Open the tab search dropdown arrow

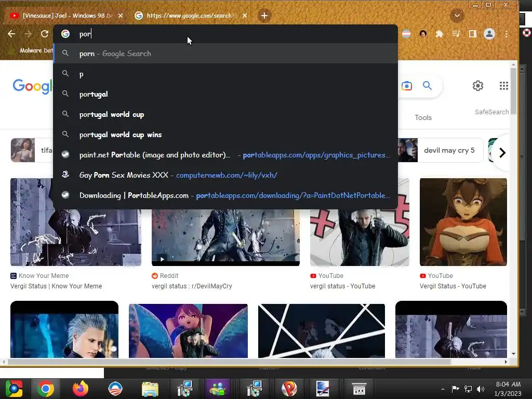pos(457,16)
